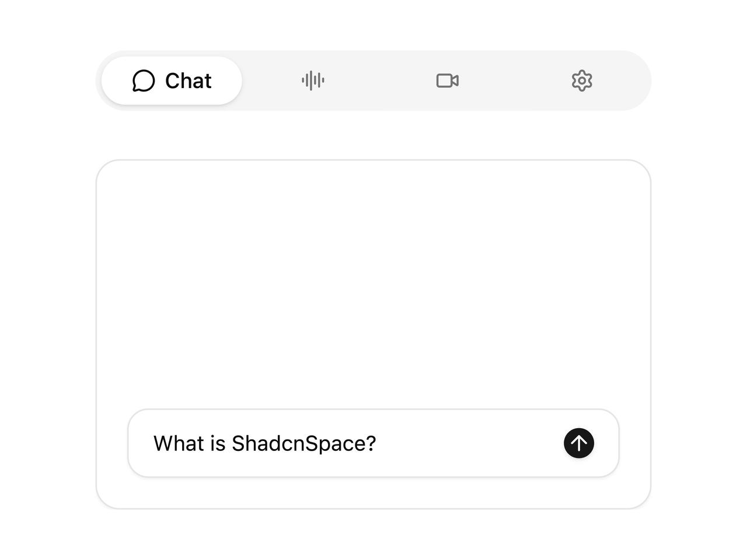Select the Chat tab label
Viewport: 747px width, 560px height.
point(188,80)
